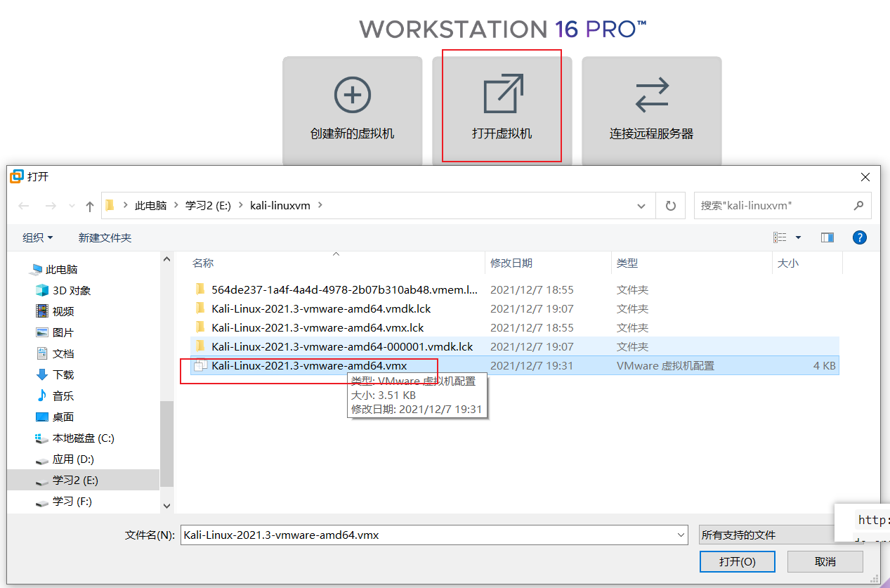This screenshot has width=890, height=588.
Task: Click the Create New Virtual Machine plus icon
Action: [x=352, y=95]
